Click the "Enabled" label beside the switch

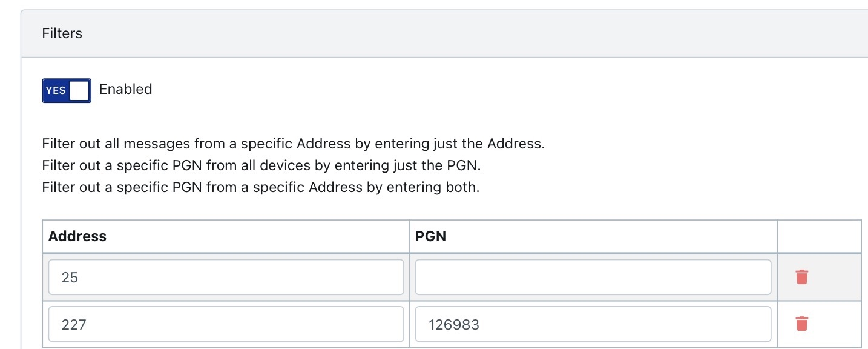coord(125,89)
